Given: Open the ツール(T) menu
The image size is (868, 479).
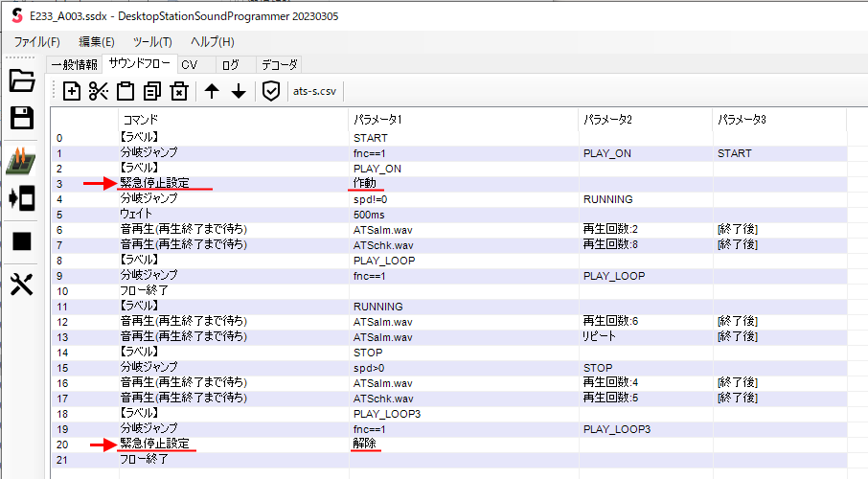Looking at the screenshot, I should pyautogui.click(x=151, y=42).
